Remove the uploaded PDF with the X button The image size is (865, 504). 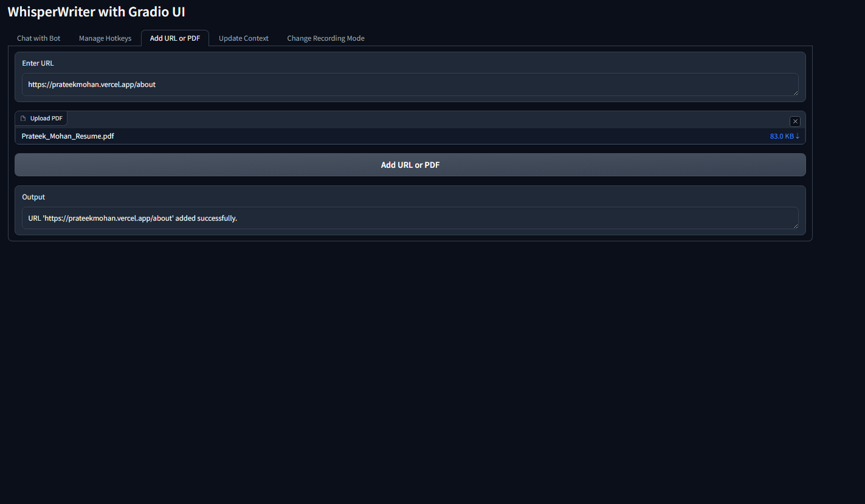tap(794, 121)
